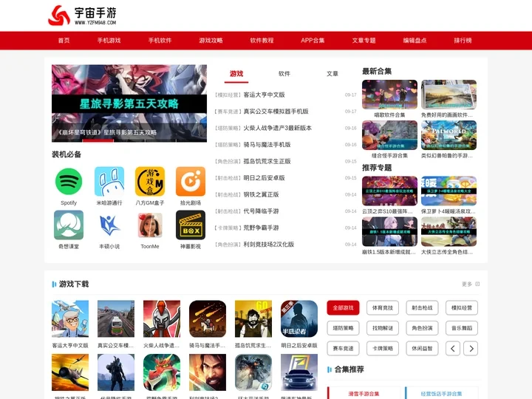
Task: Open the 奇想课堂 app icon
Action: (69, 225)
